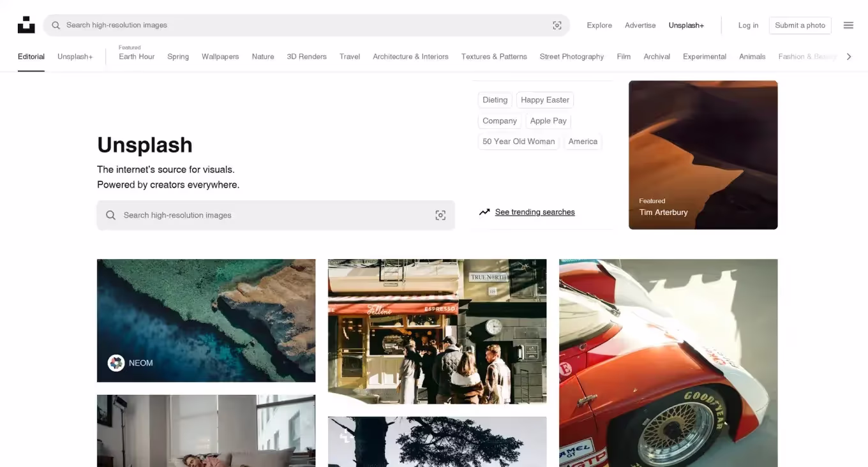Click magnifier icon in hero search box
868x467 pixels.
point(111,216)
